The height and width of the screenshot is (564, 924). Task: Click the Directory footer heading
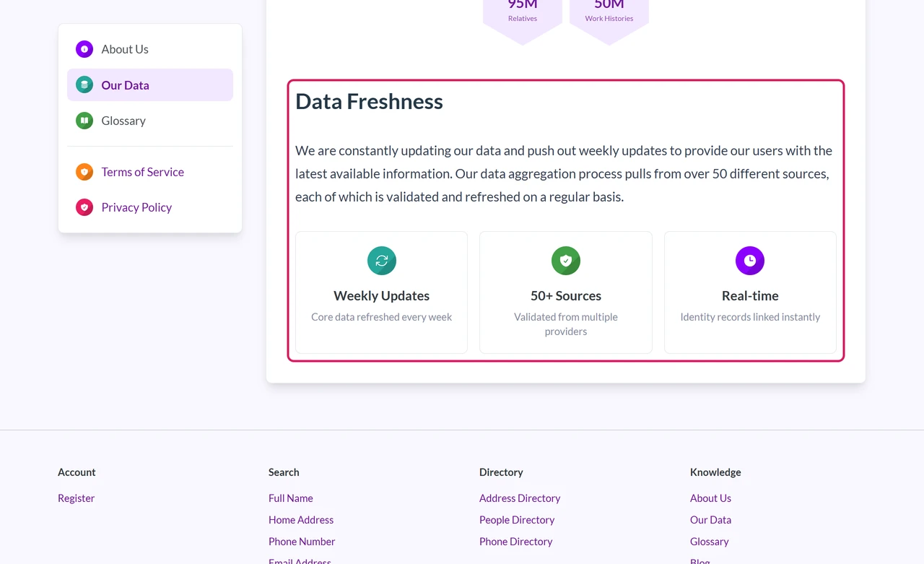pyautogui.click(x=501, y=472)
